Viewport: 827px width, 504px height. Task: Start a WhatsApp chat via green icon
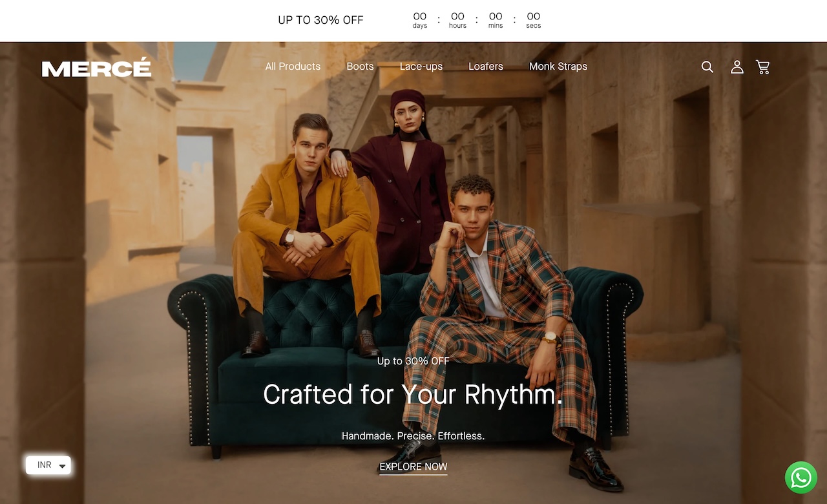point(801,478)
